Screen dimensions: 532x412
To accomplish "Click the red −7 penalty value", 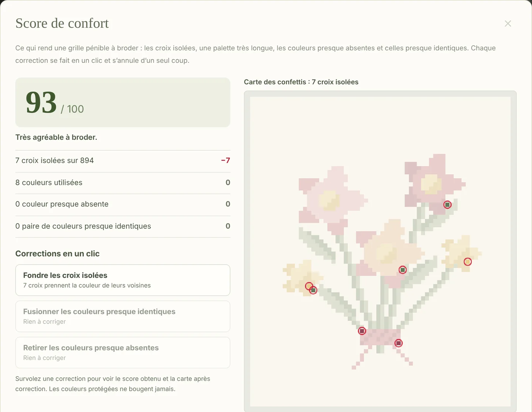I will pyautogui.click(x=226, y=160).
